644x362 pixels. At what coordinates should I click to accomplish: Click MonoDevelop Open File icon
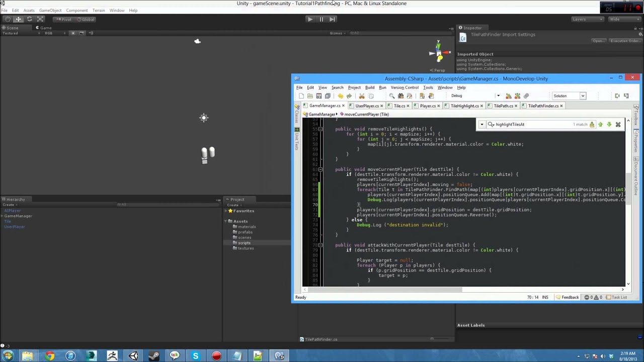pos(310,96)
